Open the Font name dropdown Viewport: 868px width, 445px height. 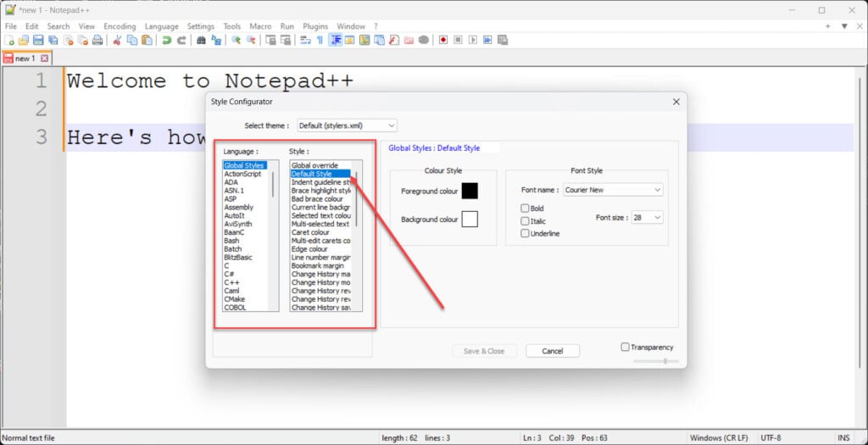click(x=613, y=190)
